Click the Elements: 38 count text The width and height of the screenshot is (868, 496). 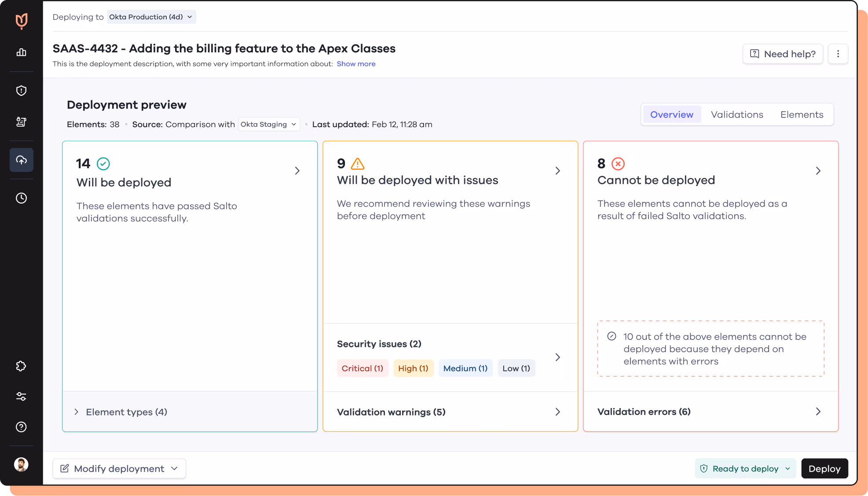93,124
